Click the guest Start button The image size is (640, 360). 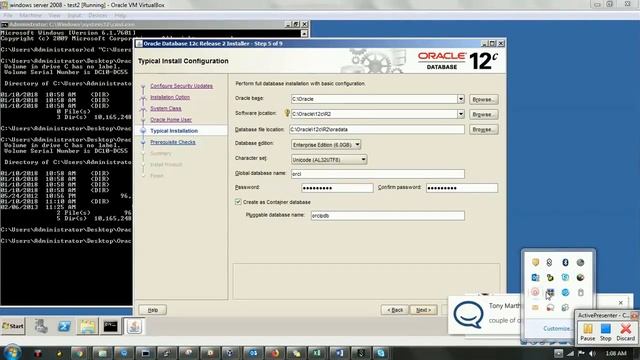pyautogui.click(x=13, y=326)
